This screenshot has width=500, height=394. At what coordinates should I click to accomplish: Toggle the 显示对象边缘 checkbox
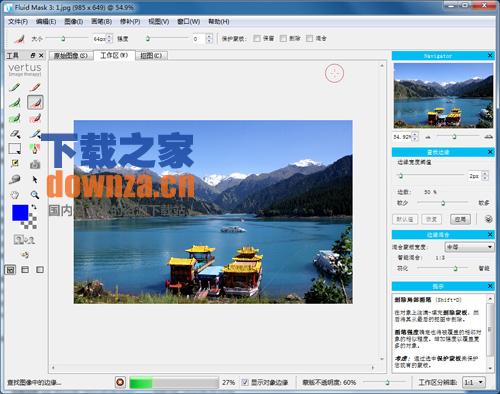245,382
